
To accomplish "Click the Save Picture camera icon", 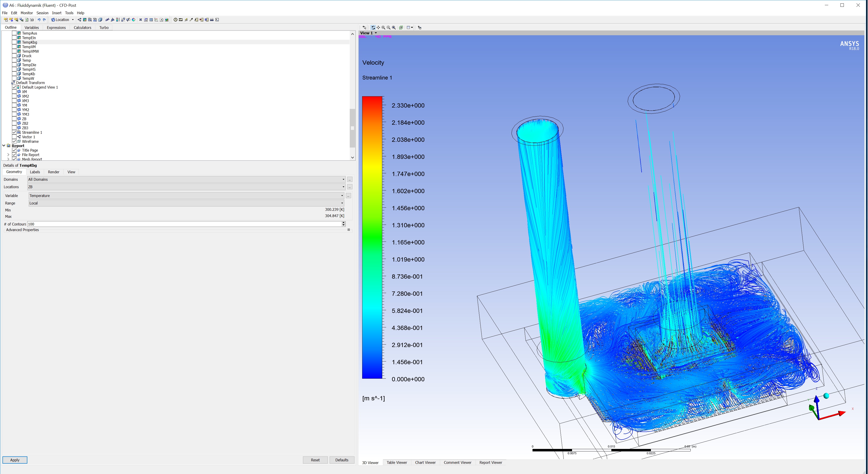I will (32, 19).
